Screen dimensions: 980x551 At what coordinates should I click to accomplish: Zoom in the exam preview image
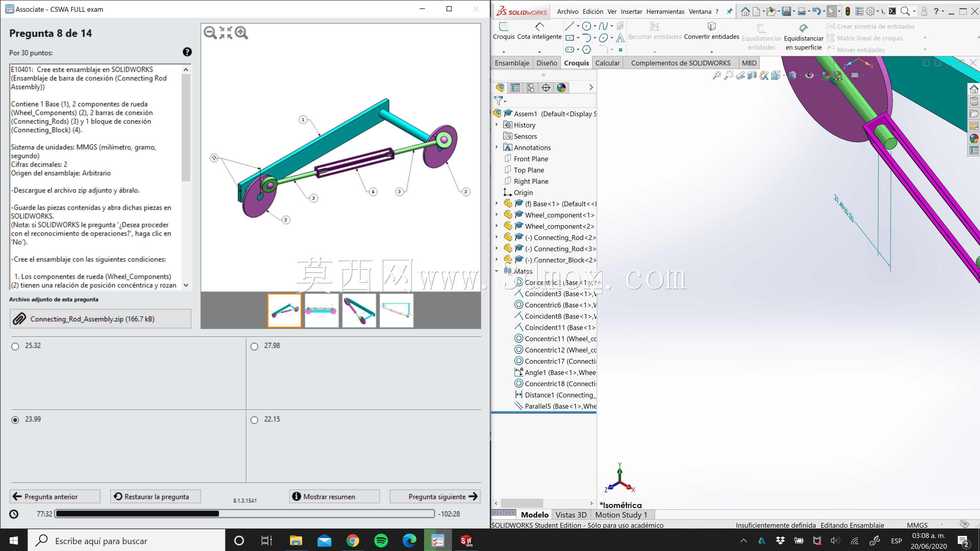(241, 33)
